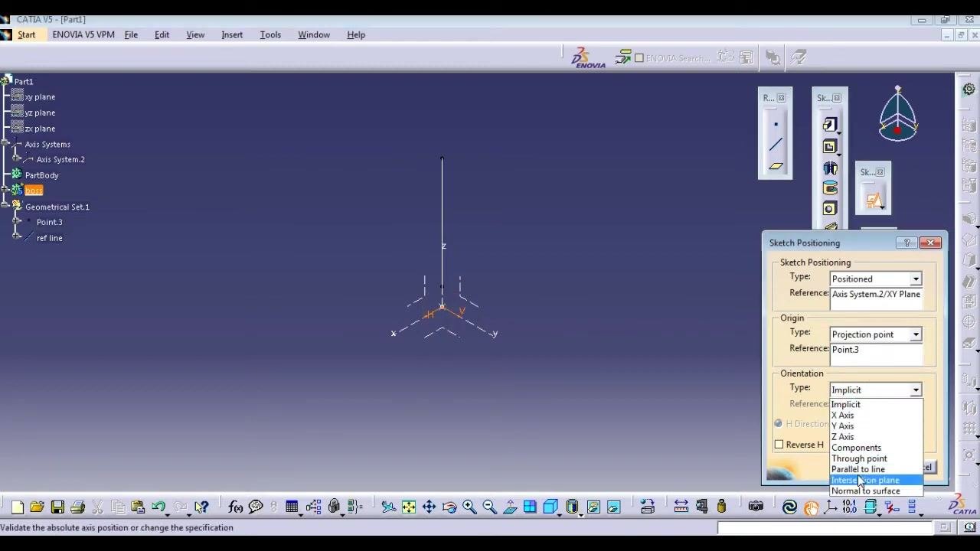The width and height of the screenshot is (980, 551).
Task: Click the gear icon at top right
Action: coord(969,89)
